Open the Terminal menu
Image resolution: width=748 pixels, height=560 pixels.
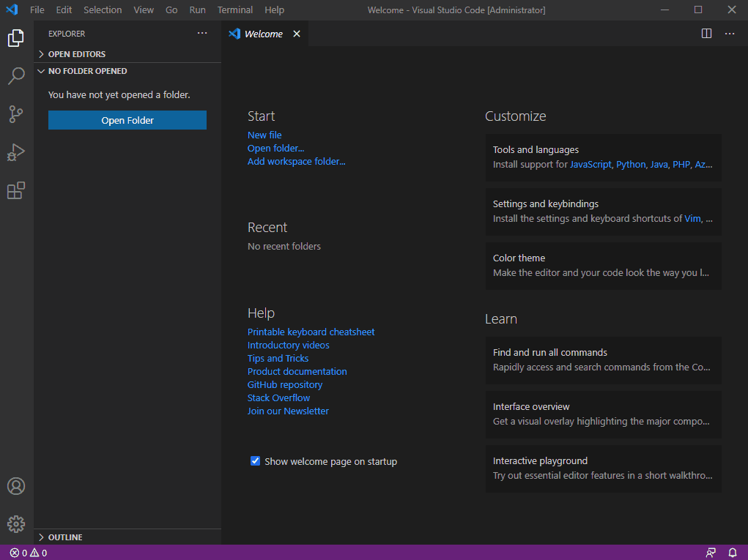(x=235, y=10)
